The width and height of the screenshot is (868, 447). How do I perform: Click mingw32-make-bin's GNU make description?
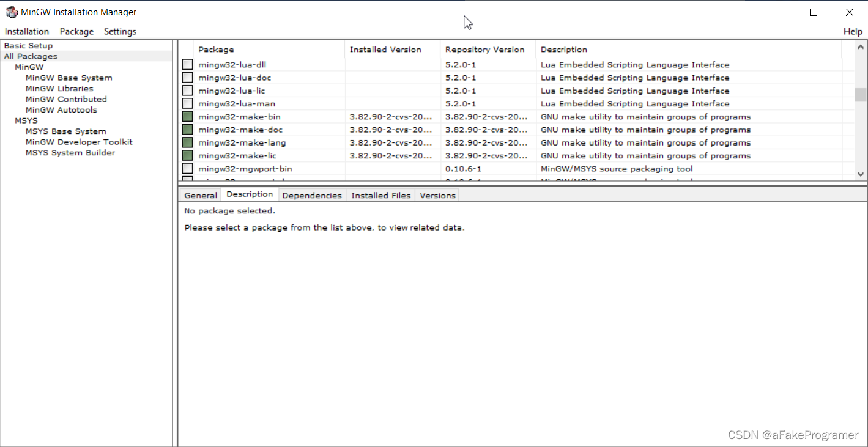pyautogui.click(x=645, y=117)
